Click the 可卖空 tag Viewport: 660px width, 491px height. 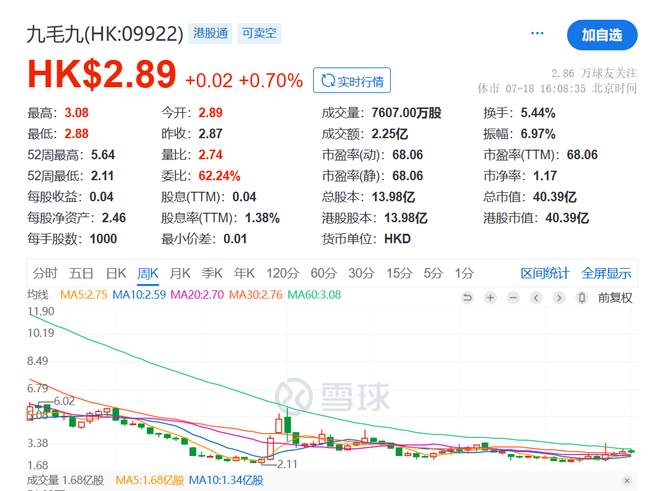pos(259,33)
